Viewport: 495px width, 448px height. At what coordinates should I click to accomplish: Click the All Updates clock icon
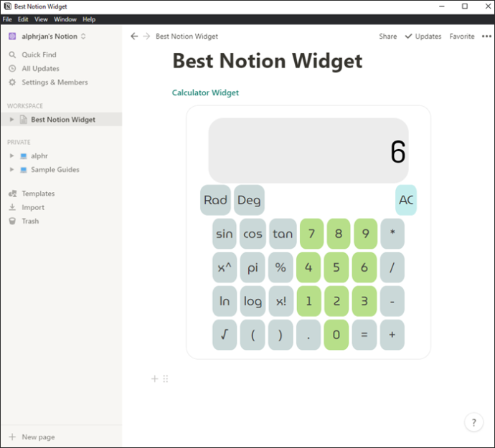(12, 69)
